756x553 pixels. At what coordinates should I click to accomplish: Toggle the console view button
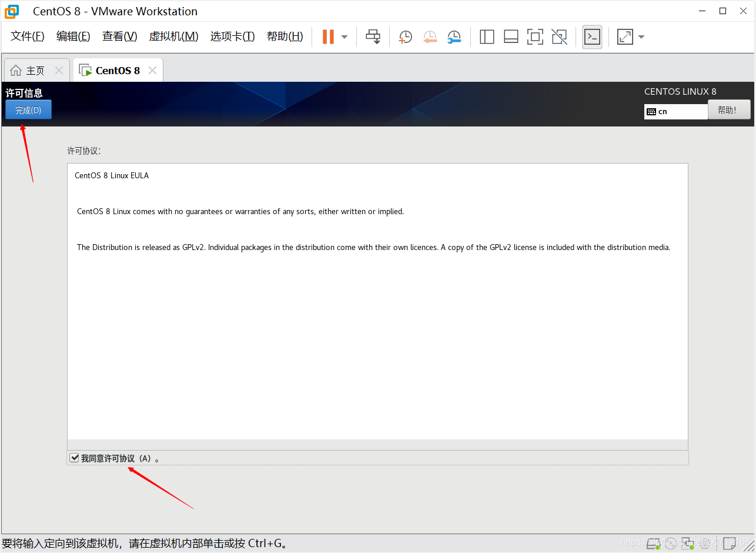coord(592,37)
